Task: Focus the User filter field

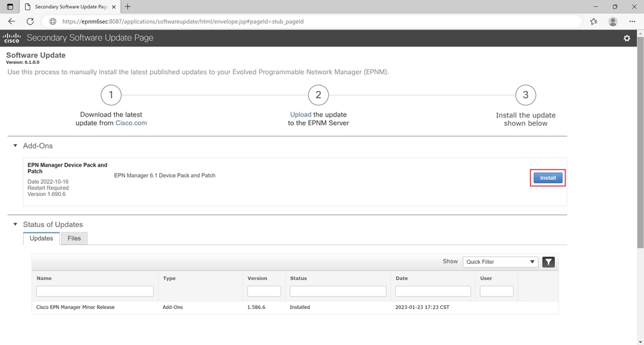Action: point(496,291)
